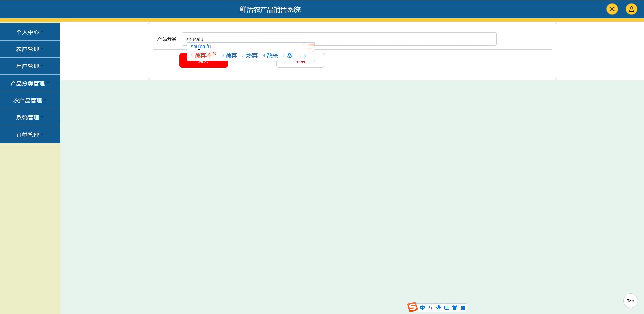Click the Sogou input method logo
Viewport: 644px width, 314px height.
413,307
